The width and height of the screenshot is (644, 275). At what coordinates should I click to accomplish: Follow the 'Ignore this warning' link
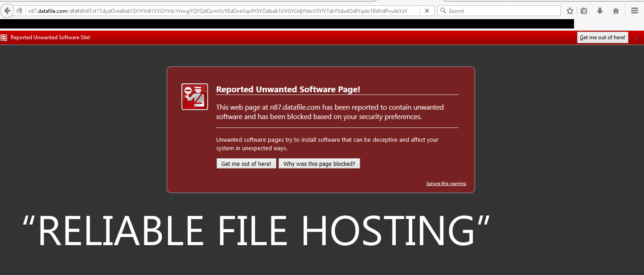(x=446, y=184)
